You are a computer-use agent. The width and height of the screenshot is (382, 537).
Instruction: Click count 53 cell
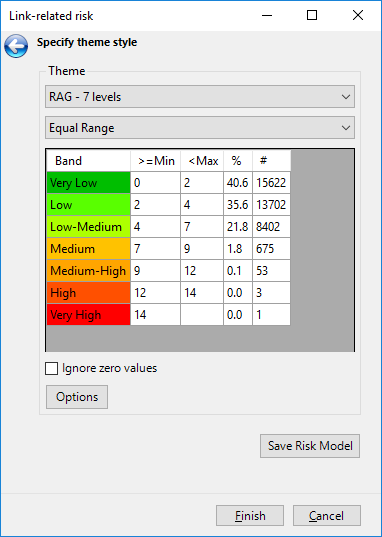coord(272,271)
